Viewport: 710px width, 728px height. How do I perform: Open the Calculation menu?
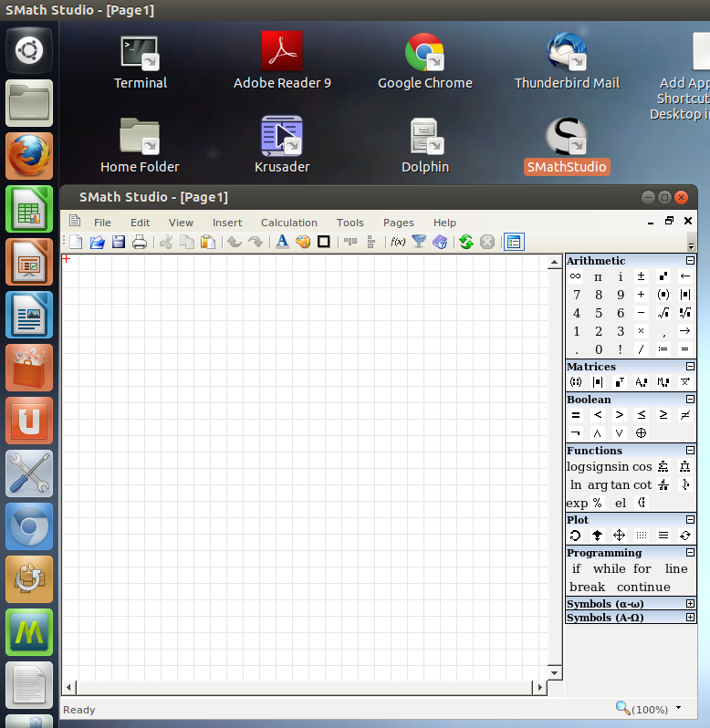coord(288,223)
